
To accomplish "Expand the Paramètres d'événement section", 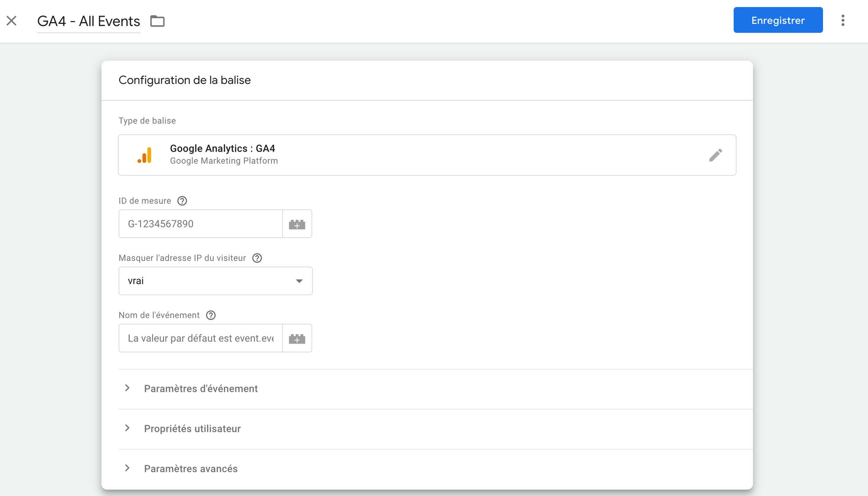I will 435,389.
